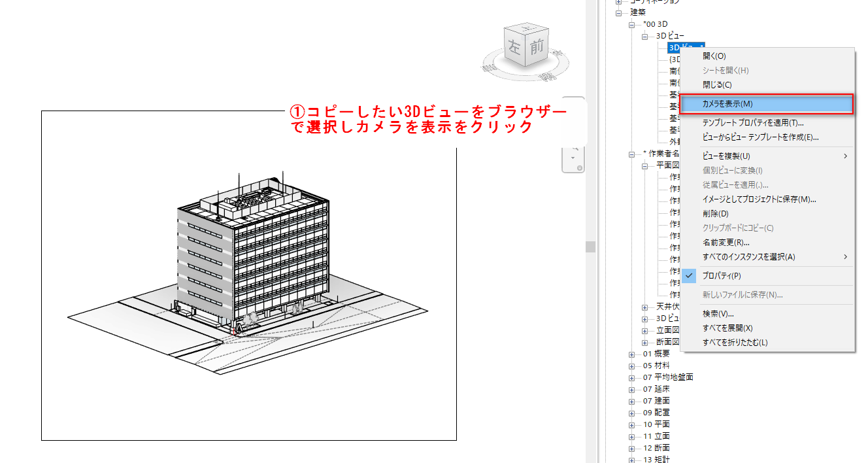Select カメラを表示(M) menu entry
The image size is (868, 463).
[x=767, y=104]
